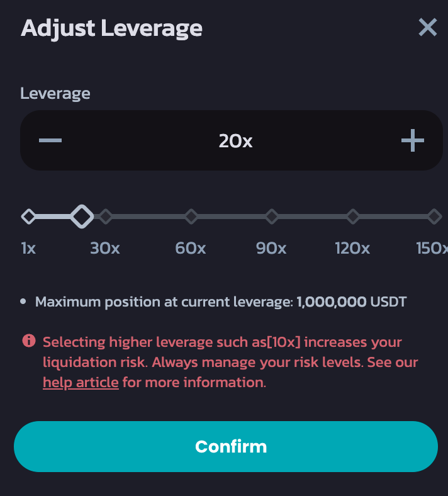Open the help article link
Screen dimensions: 448x496
coord(81,382)
